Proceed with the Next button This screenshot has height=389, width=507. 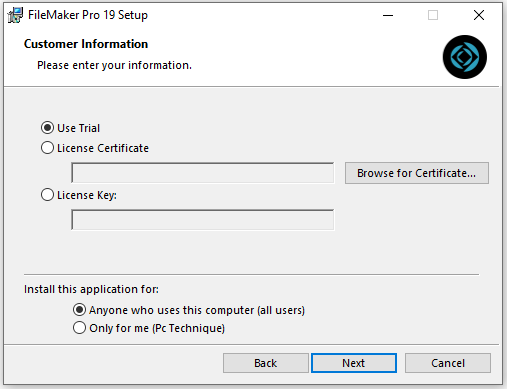click(354, 363)
